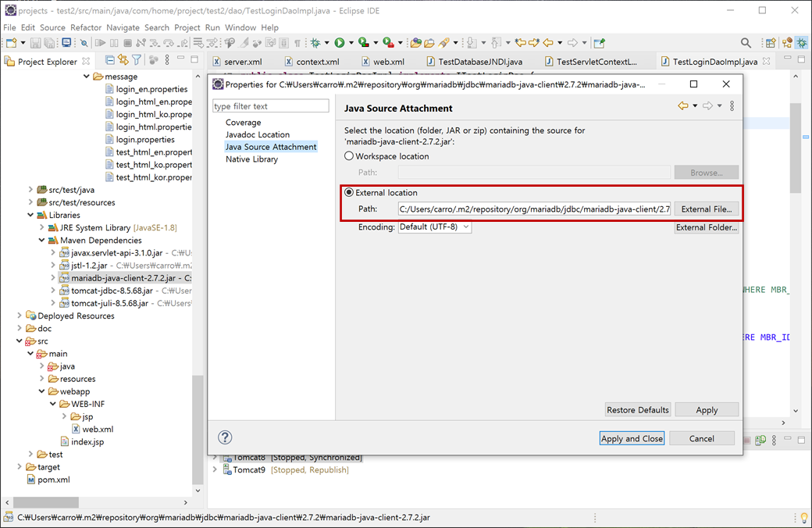Open the Refactor menu
This screenshot has height=528, width=812.
[x=85, y=27]
